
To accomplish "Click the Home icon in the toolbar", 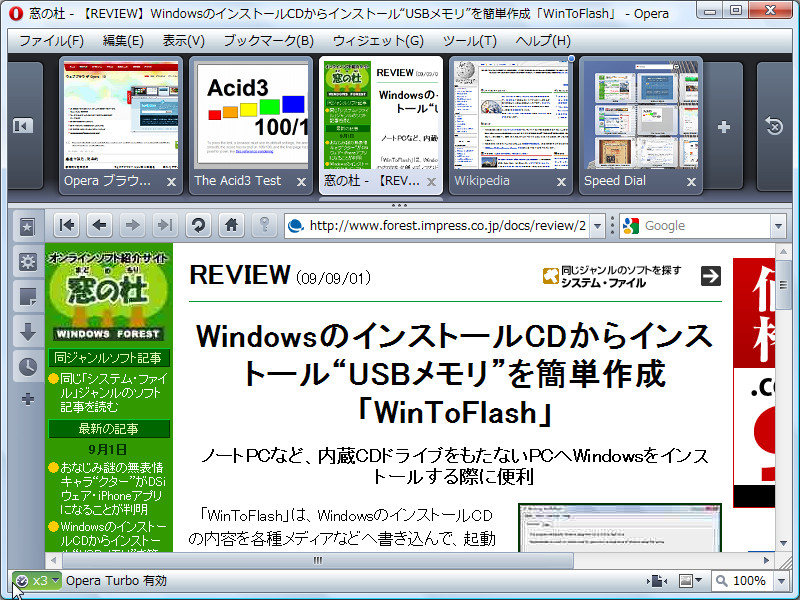I will coord(231,226).
